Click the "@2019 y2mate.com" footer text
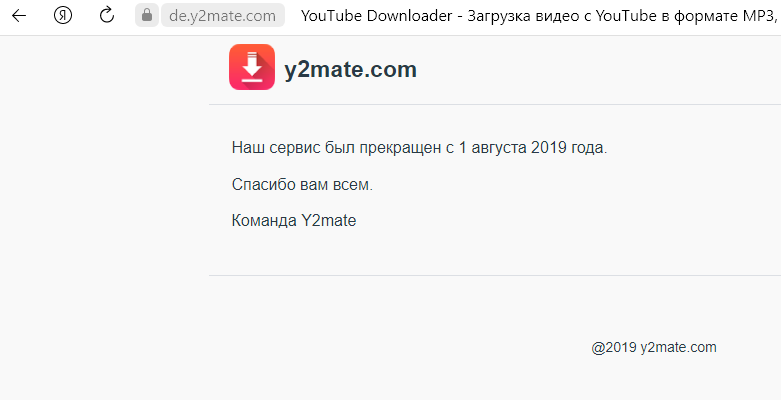781x400 pixels. 653,347
